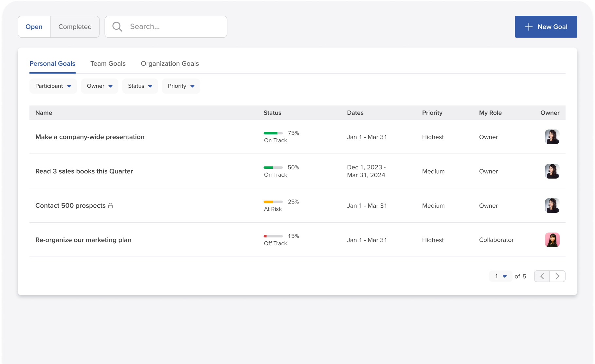Screen dimensions: 595x364
Task: Click the 'of 5' page count text
Action: pos(520,276)
